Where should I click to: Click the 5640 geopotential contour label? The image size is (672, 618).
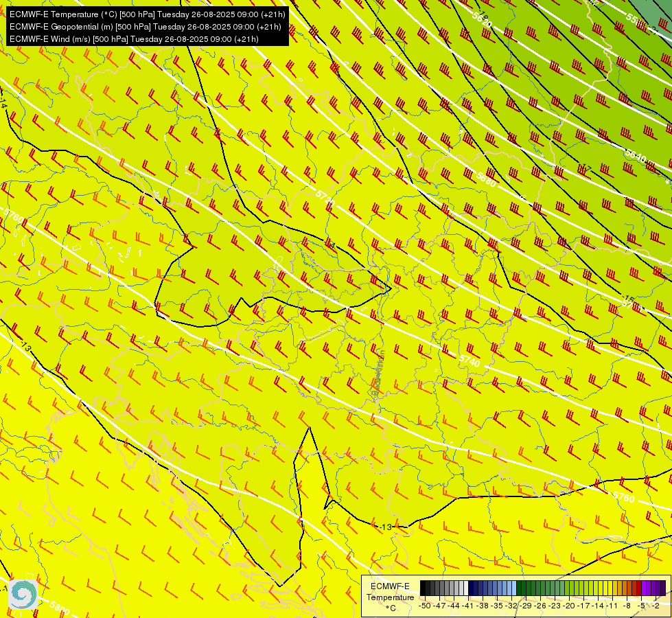point(635,156)
